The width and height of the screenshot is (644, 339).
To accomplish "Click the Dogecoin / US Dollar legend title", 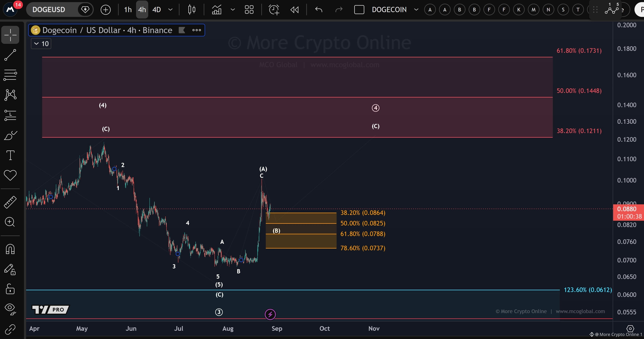I will (x=107, y=30).
